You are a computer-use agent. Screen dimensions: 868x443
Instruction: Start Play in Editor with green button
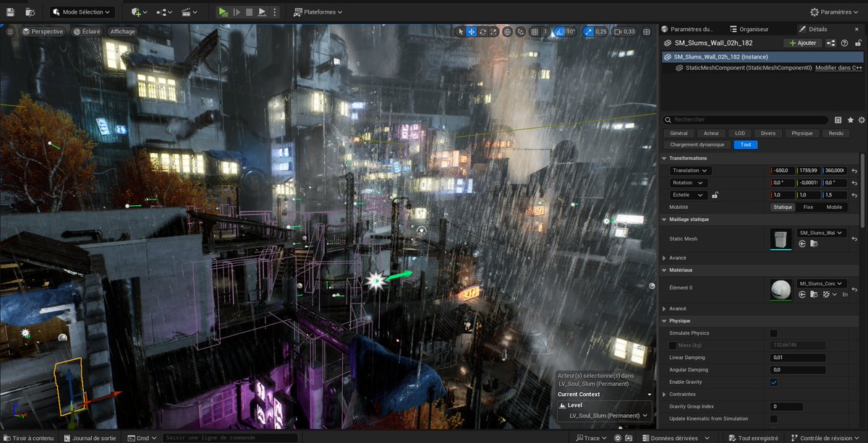[x=224, y=12]
